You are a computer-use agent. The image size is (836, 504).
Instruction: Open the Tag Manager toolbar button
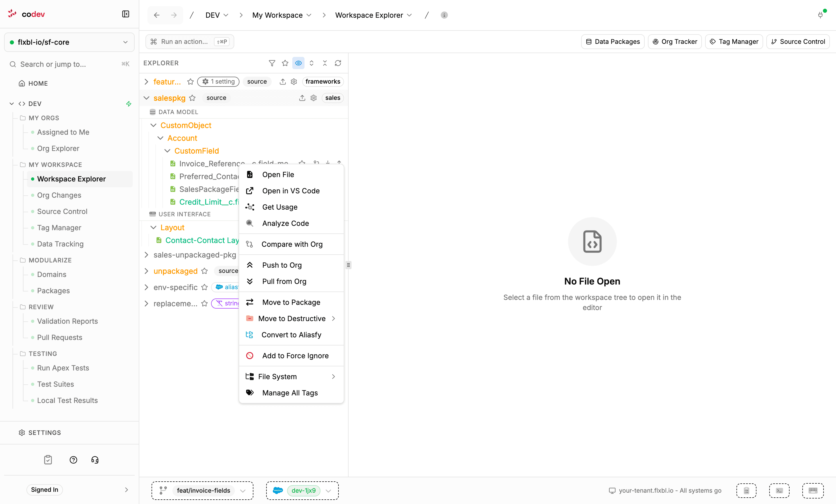point(734,42)
